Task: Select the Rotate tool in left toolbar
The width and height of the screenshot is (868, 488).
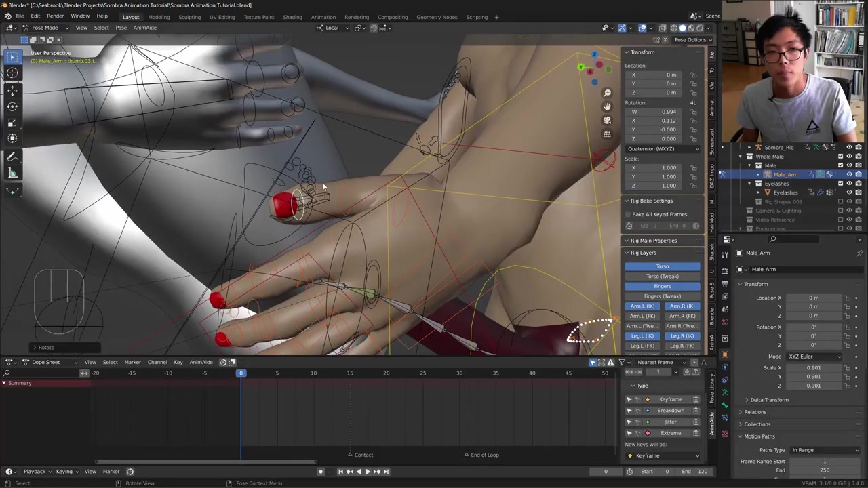Action: tap(12, 106)
